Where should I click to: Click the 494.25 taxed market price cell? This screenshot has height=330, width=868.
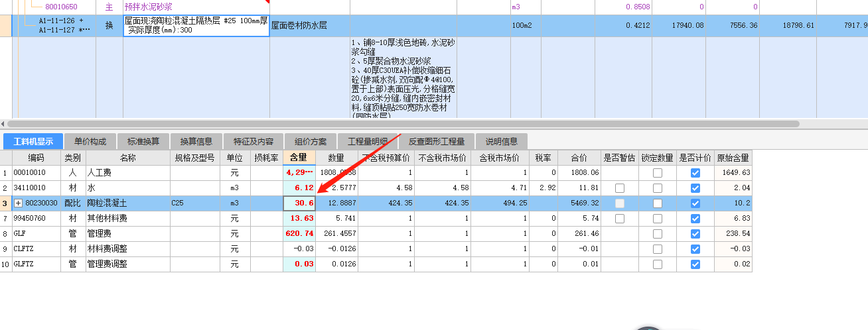coord(499,203)
